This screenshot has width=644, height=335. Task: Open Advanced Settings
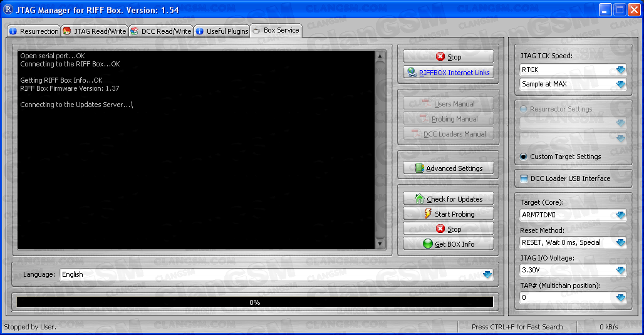(448, 168)
